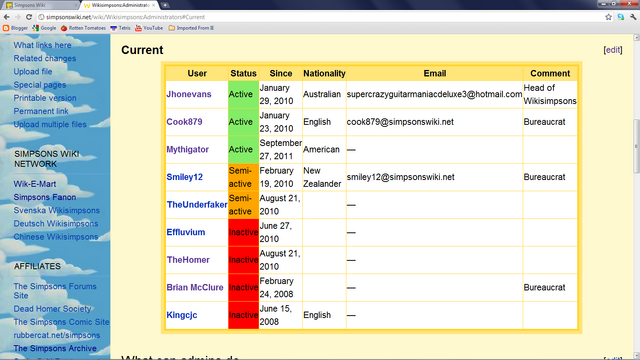This screenshot has height=360, width=640.
Task: Click the Nationality column header
Action: click(x=324, y=73)
